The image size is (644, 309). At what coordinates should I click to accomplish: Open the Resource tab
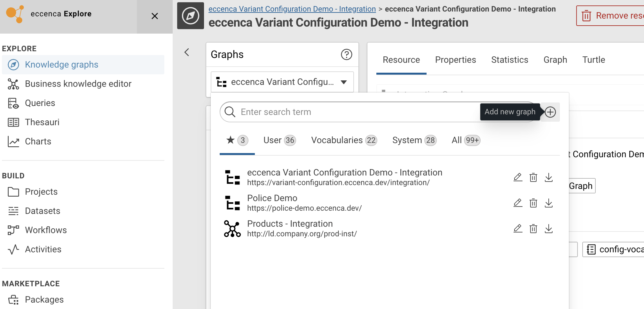401,60
